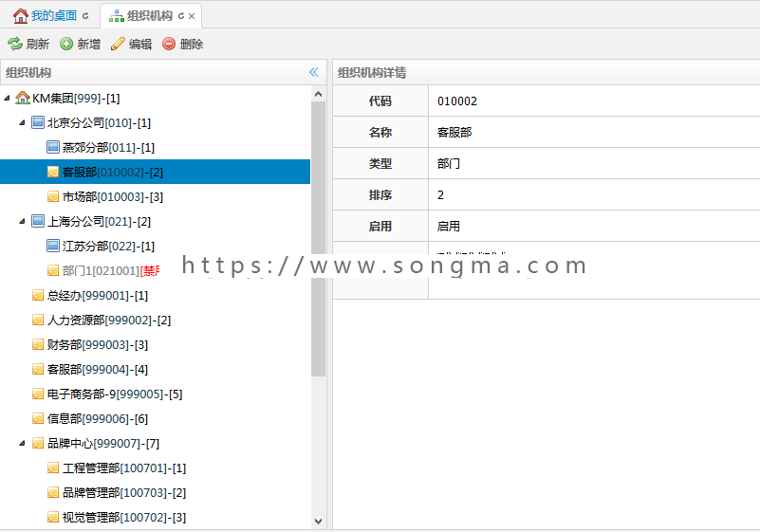Image resolution: width=760 pixels, height=532 pixels.
Task: Click the blue icon beside 江苏分部
Action: coord(53,247)
